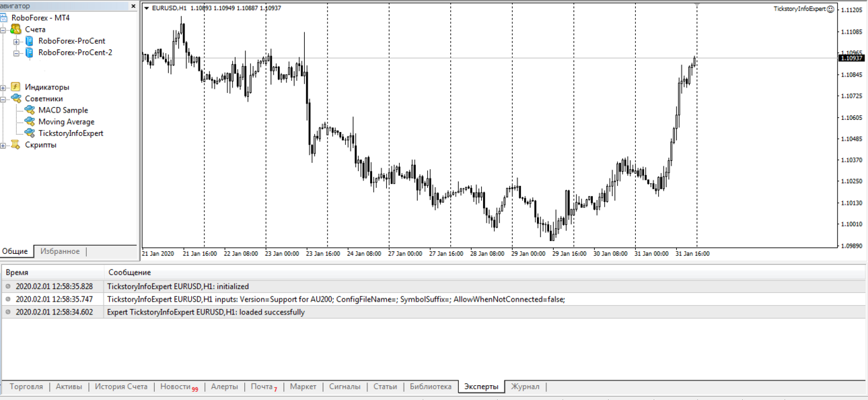Click the smiley face next to TickstoryInfoExpert on chart
The height and width of the screenshot is (400, 868).
coord(830,9)
